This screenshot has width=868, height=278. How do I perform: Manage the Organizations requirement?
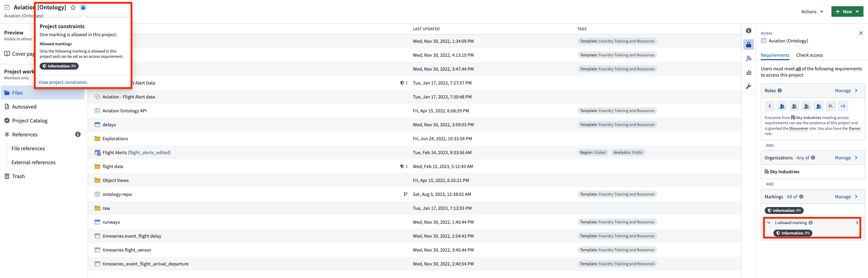(x=846, y=158)
